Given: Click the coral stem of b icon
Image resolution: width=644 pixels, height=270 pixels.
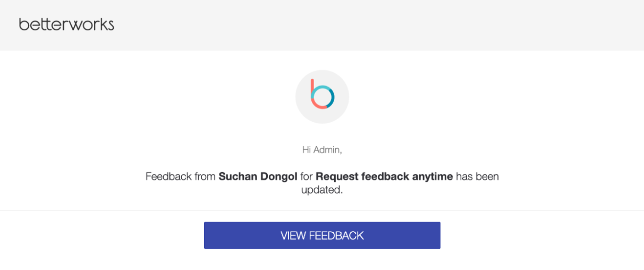Looking at the screenshot, I should click(312, 90).
